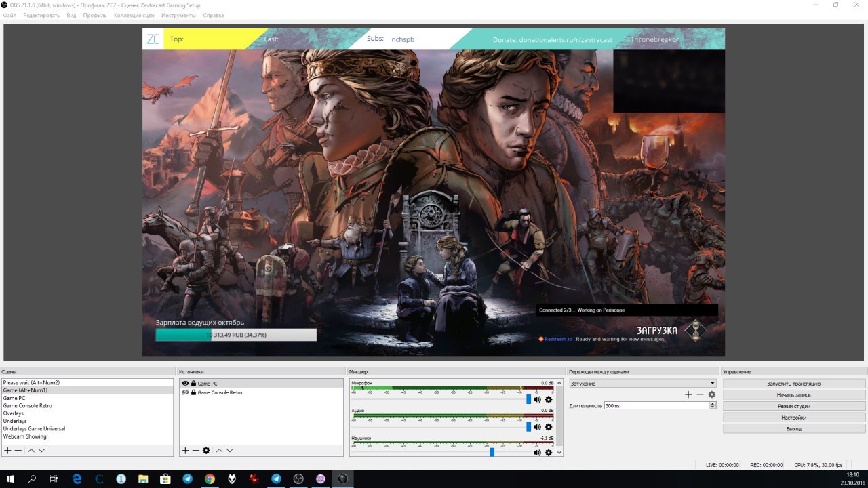Open the Редактировать menu
Image resolution: width=868 pixels, height=488 pixels.
[41, 15]
